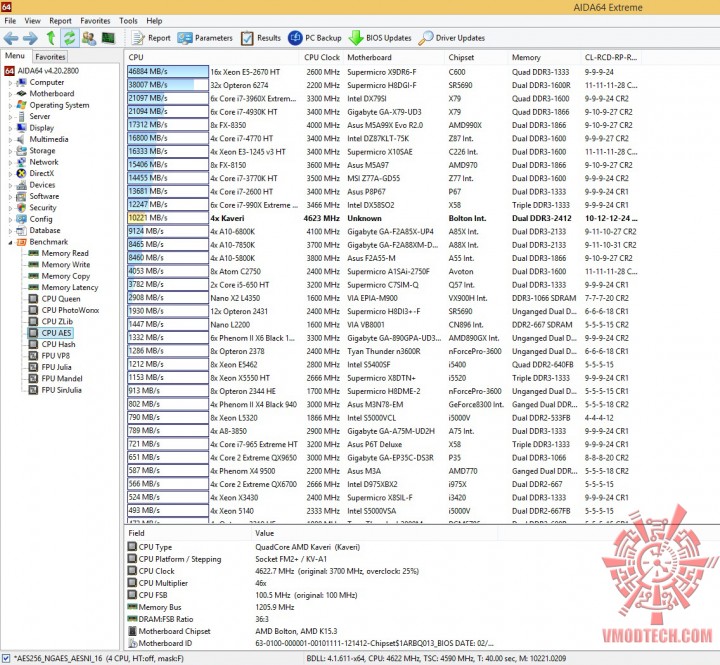Sort by the CPU column header

211,57
